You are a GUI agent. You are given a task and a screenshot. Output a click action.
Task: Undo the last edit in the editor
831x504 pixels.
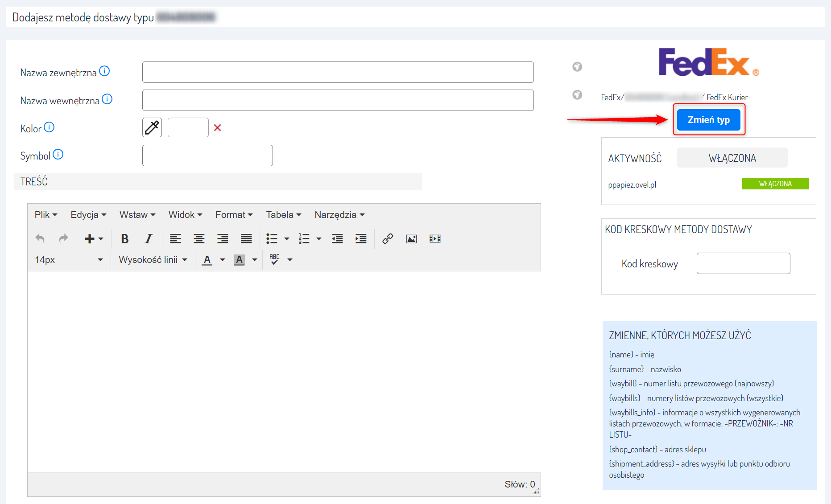click(40, 239)
